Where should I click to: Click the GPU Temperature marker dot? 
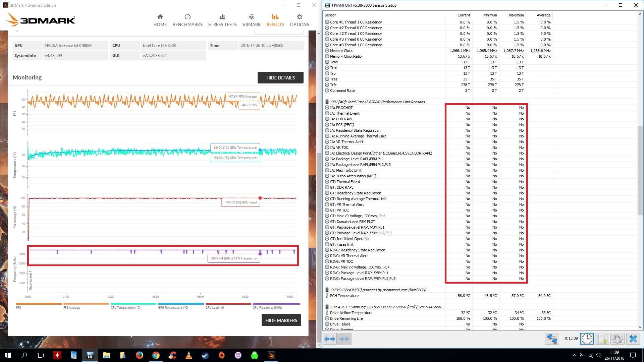click(x=260, y=150)
